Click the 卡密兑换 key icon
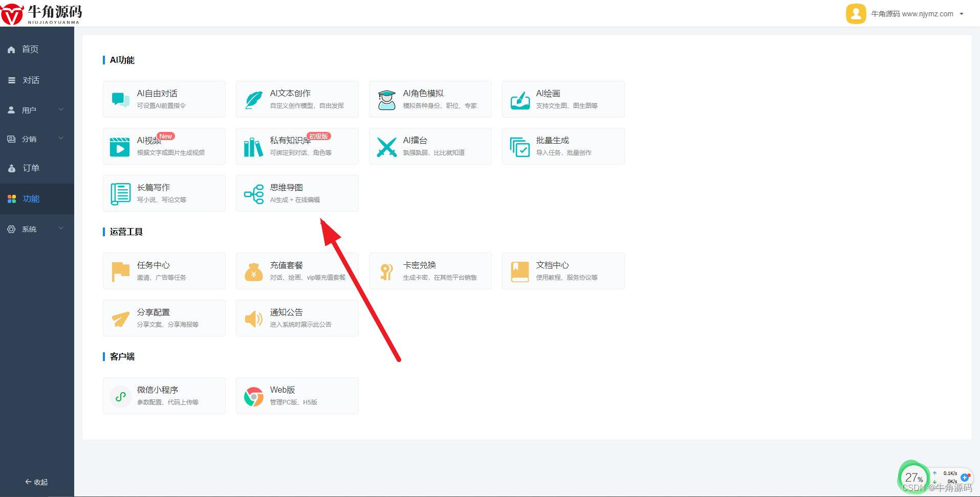The height and width of the screenshot is (497, 980). click(386, 272)
